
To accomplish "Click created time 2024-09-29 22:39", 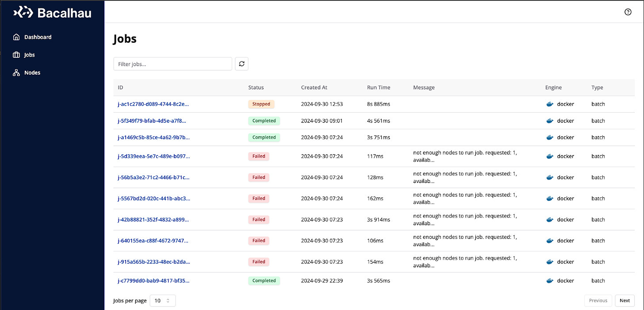I will pos(322,281).
